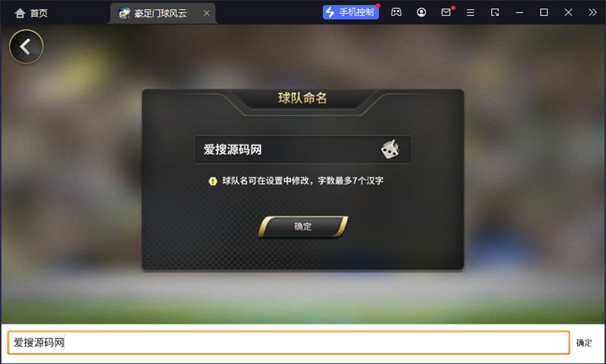This screenshot has width=606, height=364.
Task: Confirm team name with gold 确定 button
Action: tap(303, 226)
